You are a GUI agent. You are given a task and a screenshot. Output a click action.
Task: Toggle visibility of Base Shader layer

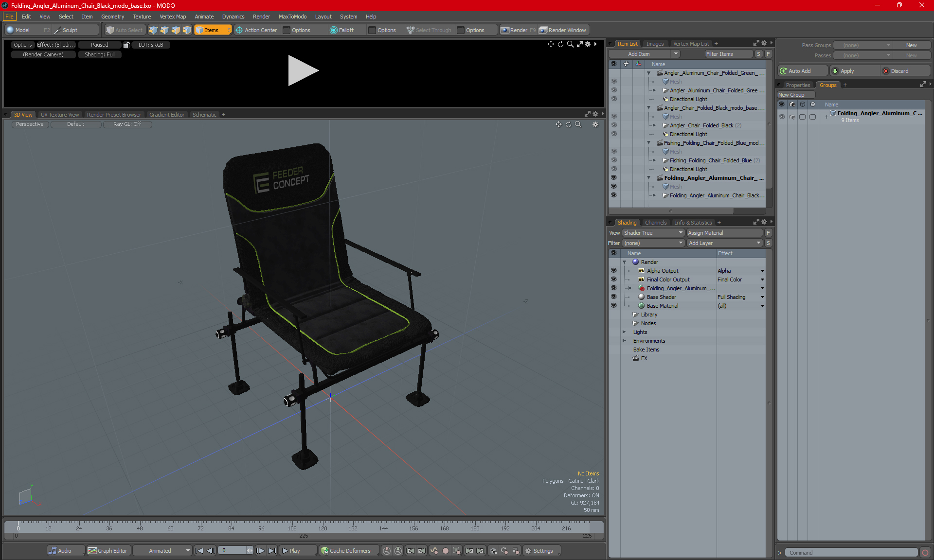[x=614, y=297]
